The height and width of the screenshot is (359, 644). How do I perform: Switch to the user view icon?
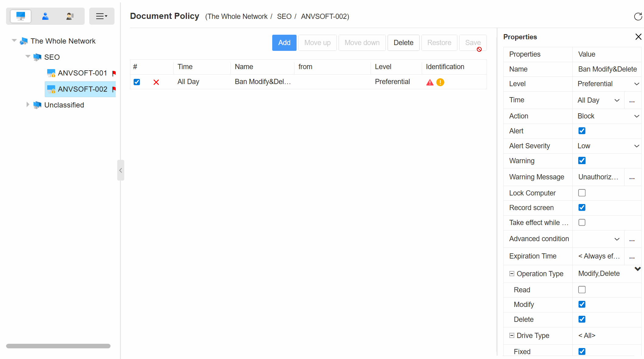pos(45,16)
